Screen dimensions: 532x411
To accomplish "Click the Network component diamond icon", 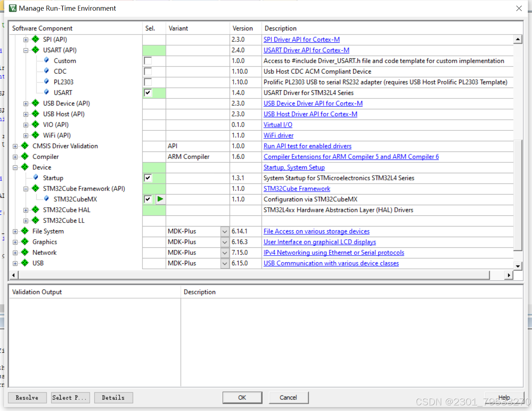I will (24, 252).
